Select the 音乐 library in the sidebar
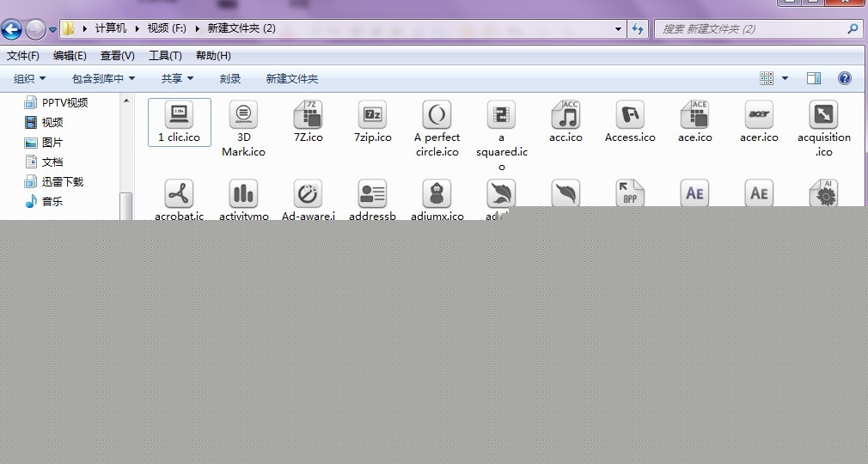This screenshot has width=868, height=464. [x=44, y=202]
